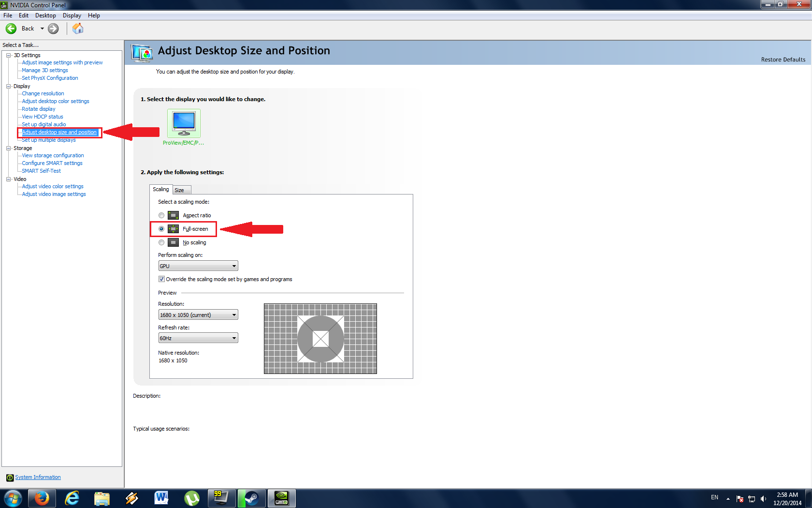
Task: Select the No scaling radio button
Action: [x=161, y=242]
